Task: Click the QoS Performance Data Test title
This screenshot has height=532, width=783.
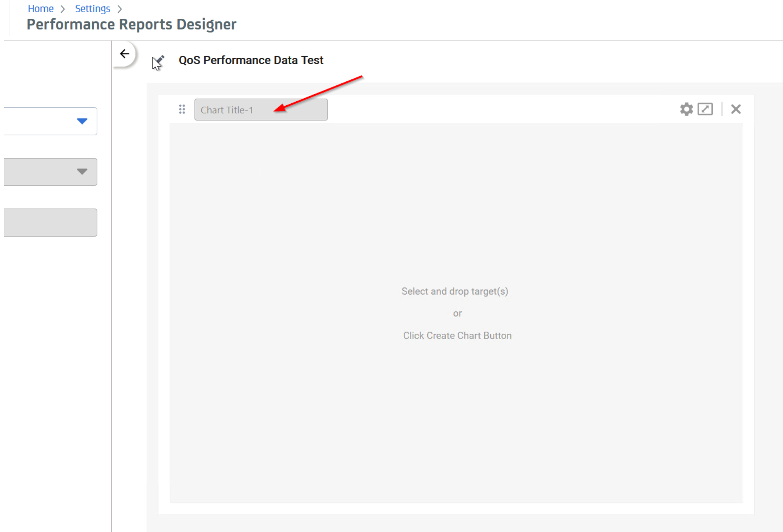Action: (x=251, y=60)
